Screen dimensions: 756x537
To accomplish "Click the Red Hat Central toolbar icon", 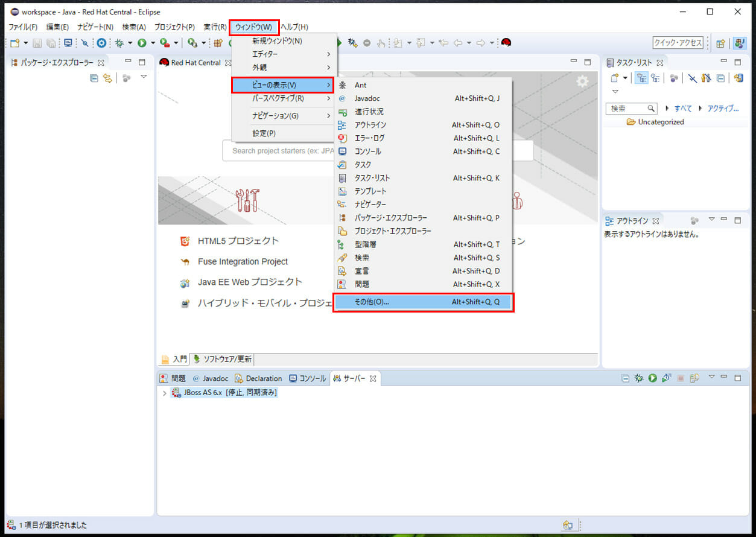I will (x=506, y=43).
